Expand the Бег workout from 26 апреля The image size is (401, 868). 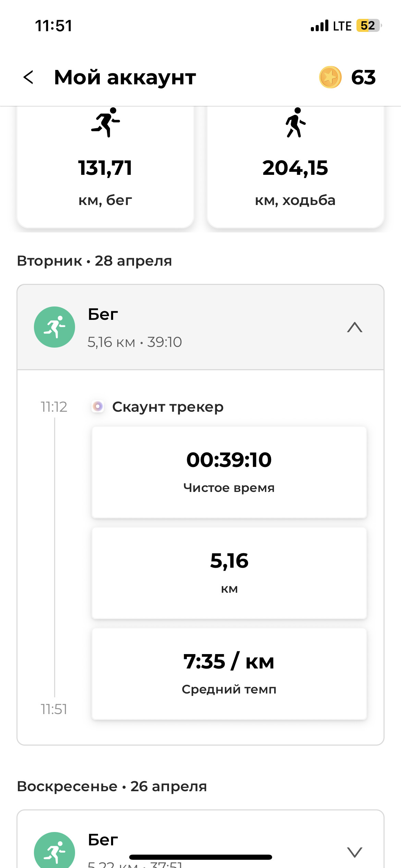click(355, 852)
